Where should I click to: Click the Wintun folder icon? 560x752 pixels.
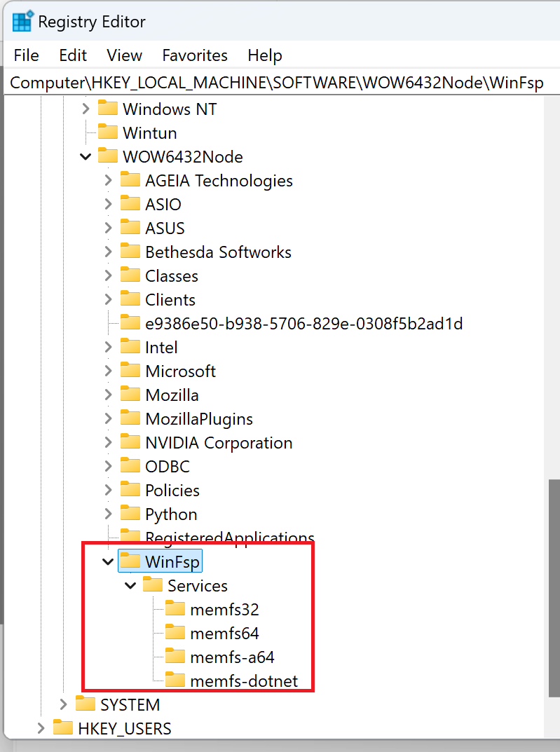point(108,132)
